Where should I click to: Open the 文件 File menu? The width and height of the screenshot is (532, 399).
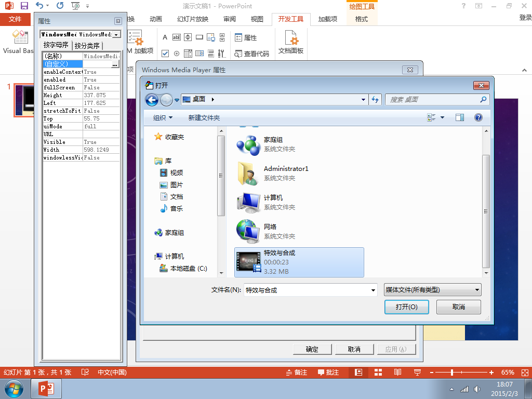click(x=15, y=19)
